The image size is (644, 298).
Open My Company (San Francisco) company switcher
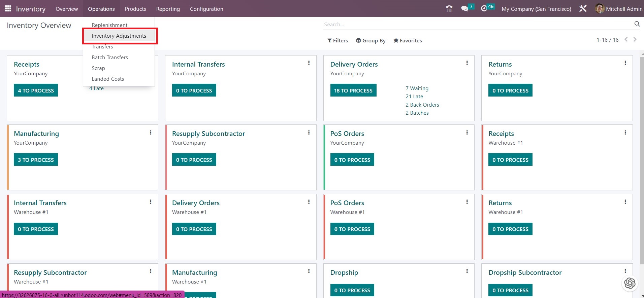pyautogui.click(x=536, y=9)
